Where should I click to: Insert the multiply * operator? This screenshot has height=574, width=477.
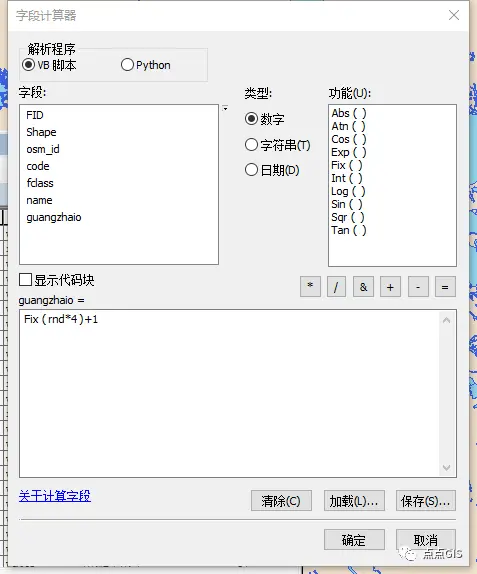point(310,287)
